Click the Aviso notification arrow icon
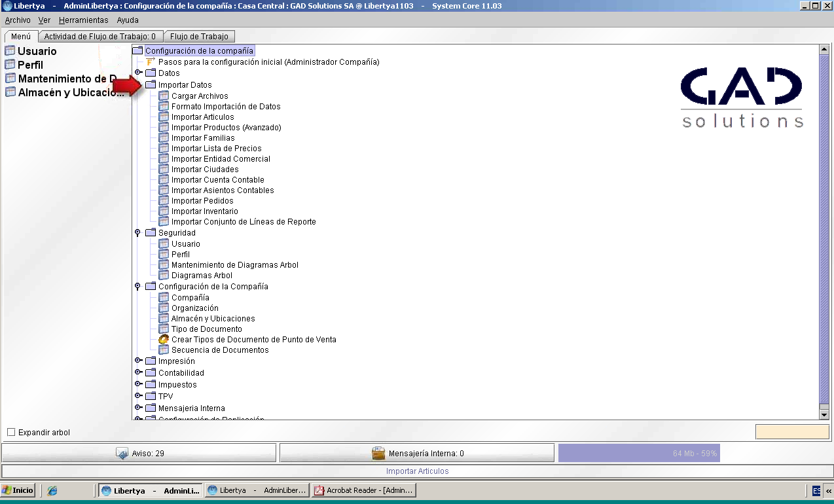 pos(121,453)
